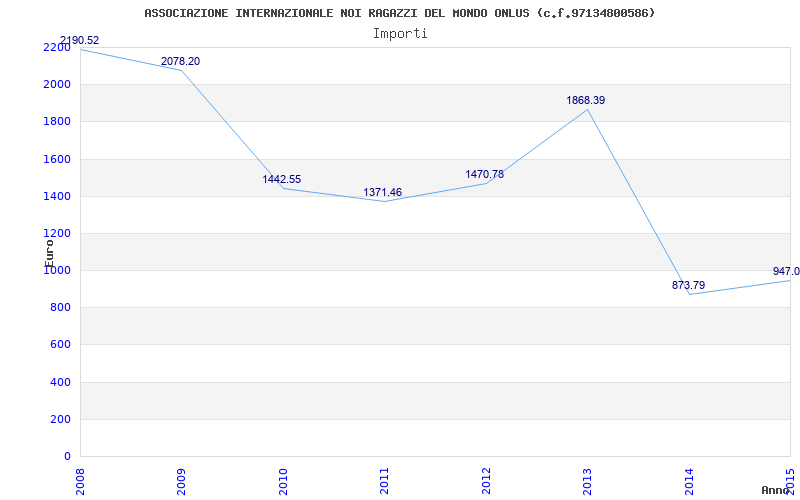Select the 1868.39 peak label
Viewport: 800px width, 500px height.
coord(586,101)
